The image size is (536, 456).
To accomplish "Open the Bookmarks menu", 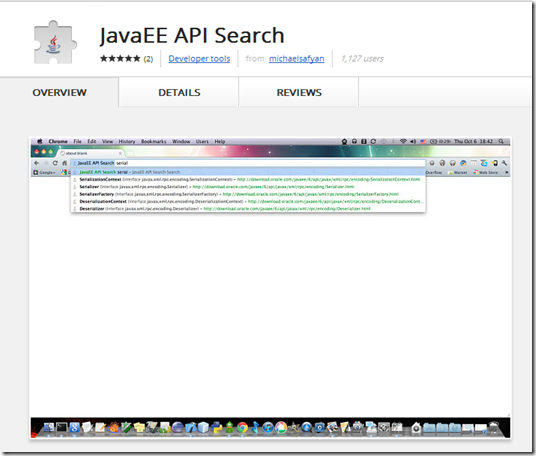I will (153, 141).
